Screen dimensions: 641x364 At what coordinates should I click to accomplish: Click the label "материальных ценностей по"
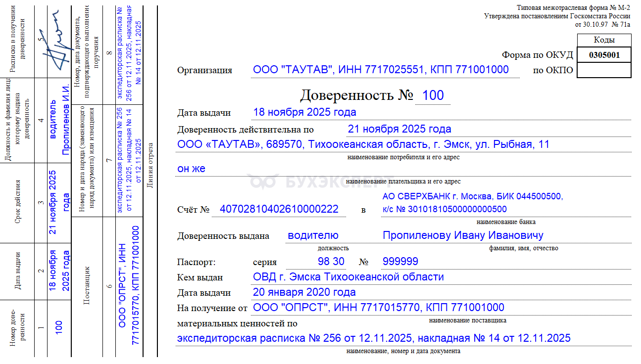click(x=238, y=324)
